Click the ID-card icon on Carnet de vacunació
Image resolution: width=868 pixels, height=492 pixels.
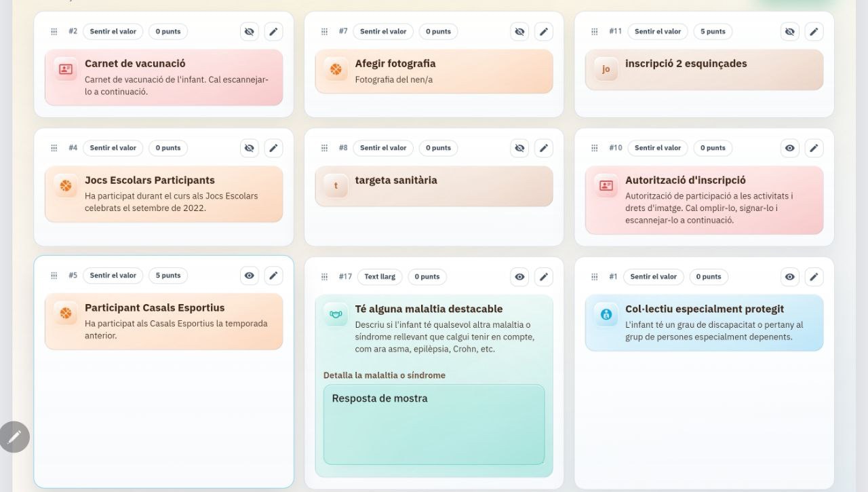point(64,69)
